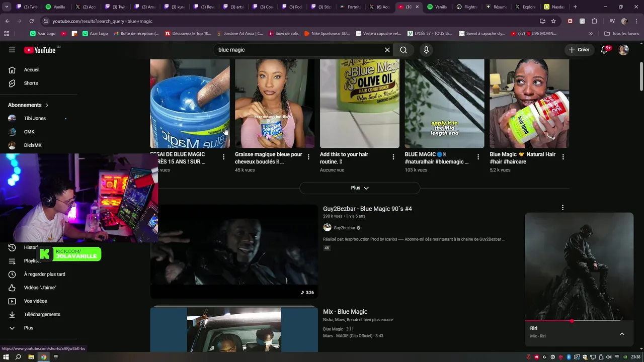
Task: Seek in the Riri mini player progress bar
Action: coord(579,321)
